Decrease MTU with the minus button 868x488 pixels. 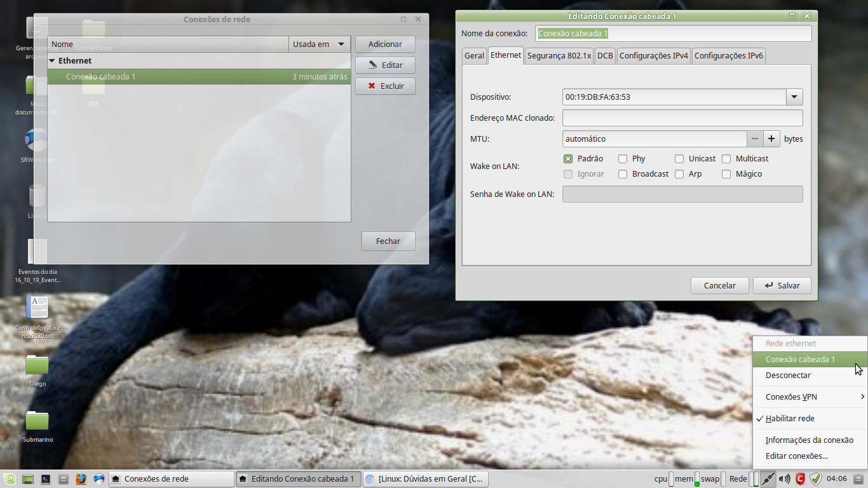pos(755,139)
